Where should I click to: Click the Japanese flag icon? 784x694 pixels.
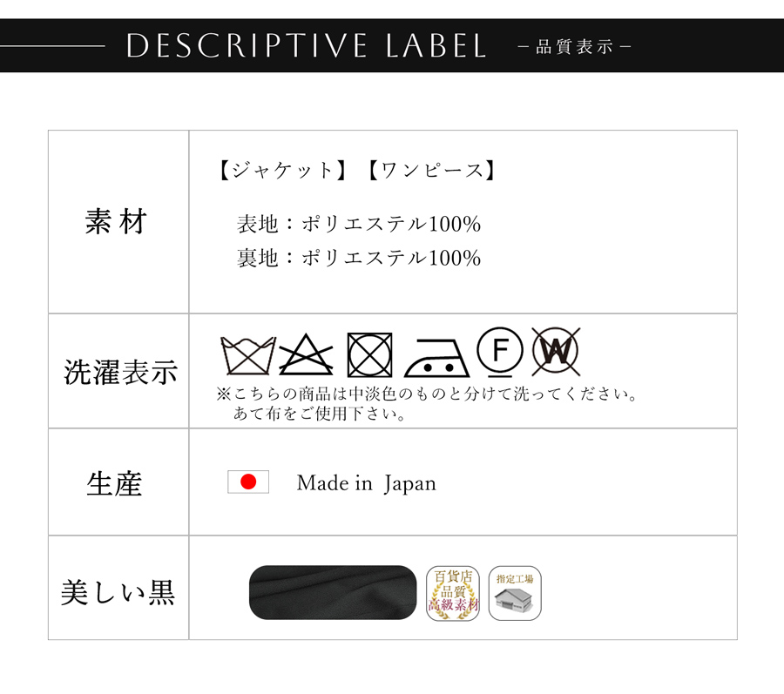[x=248, y=482]
